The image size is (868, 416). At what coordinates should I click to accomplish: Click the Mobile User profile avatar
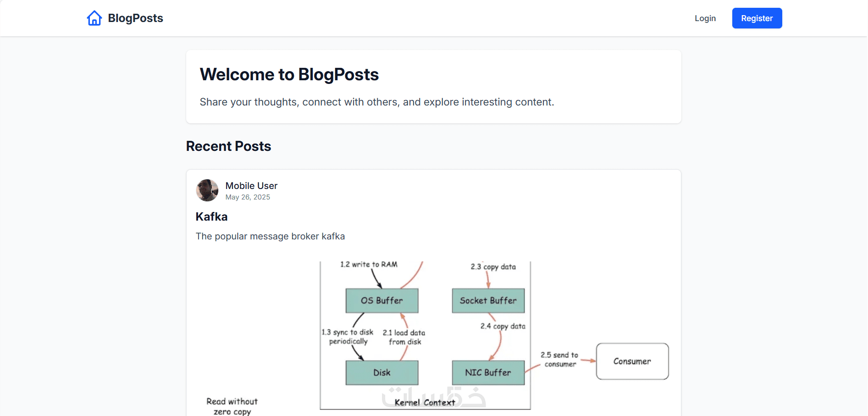(x=207, y=190)
